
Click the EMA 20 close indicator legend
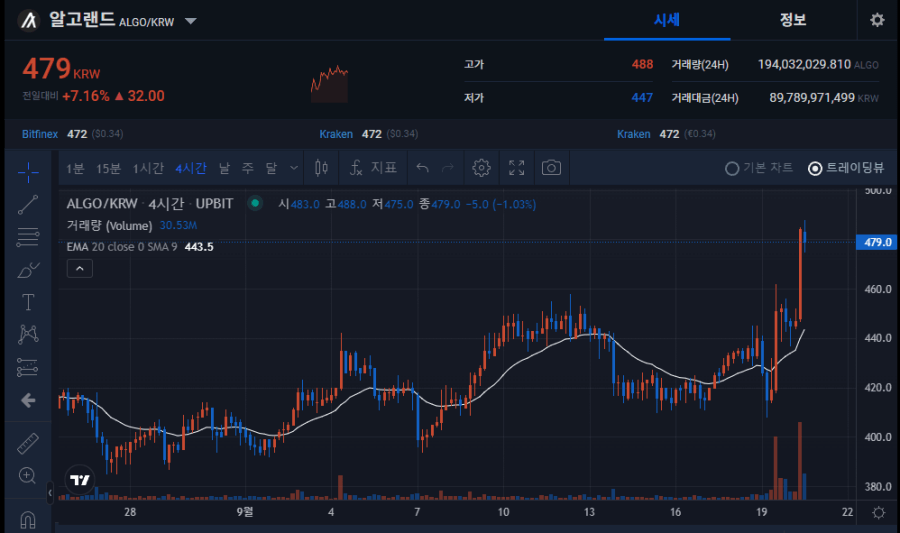tap(122, 247)
